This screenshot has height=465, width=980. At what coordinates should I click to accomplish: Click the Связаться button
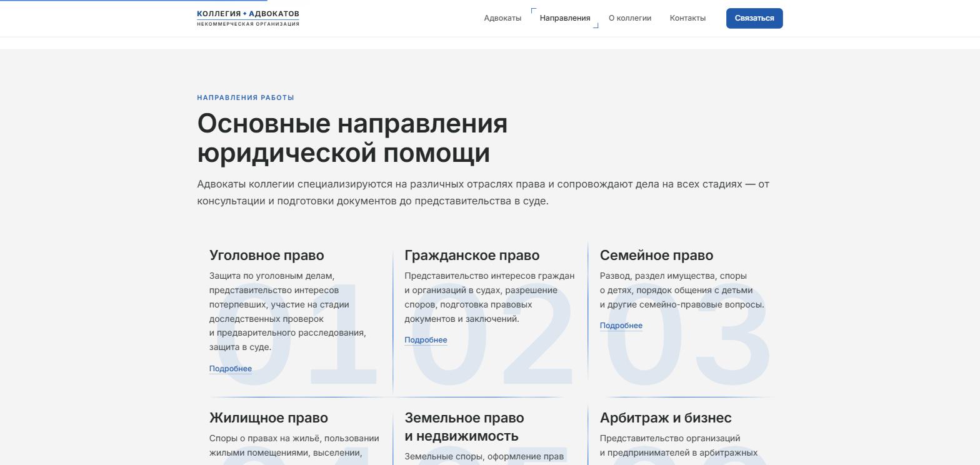click(754, 18)
